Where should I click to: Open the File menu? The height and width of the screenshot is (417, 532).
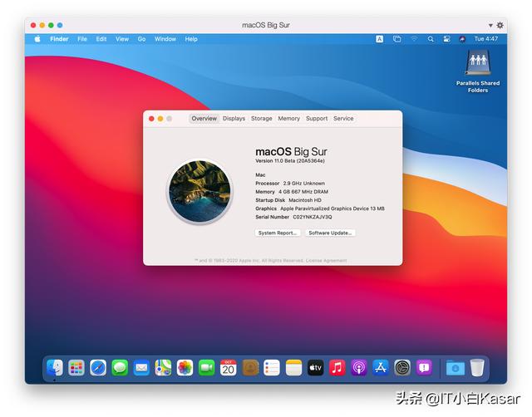click(82, 39)
